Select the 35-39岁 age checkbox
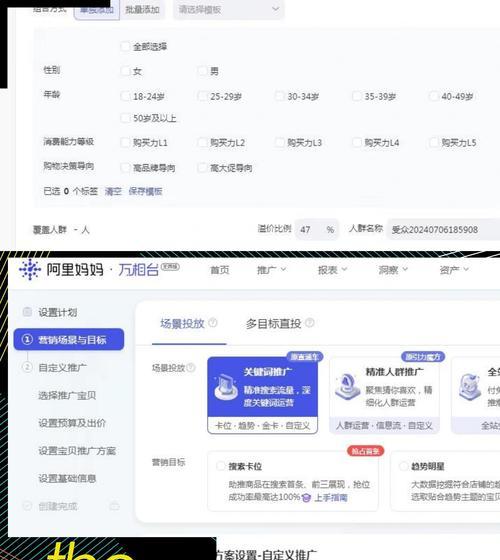 coord(356,96)
